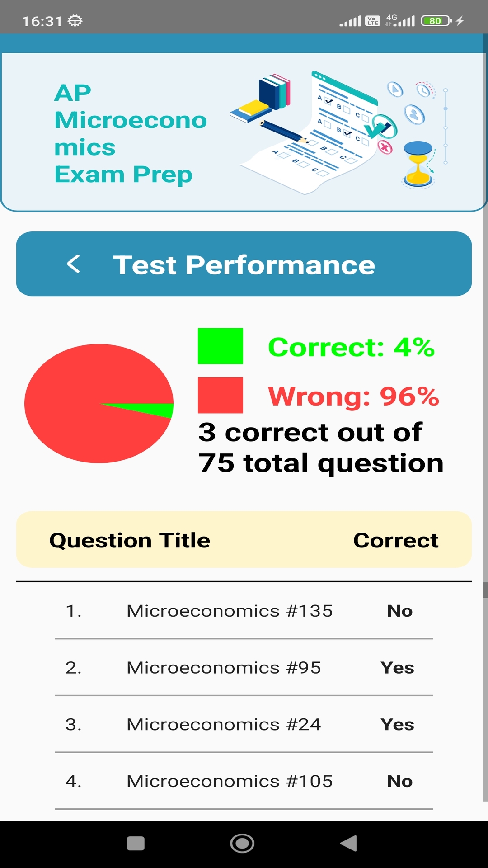
Task: Tap the back arrow on Test Performance header
Action: [x=74, y=264]
